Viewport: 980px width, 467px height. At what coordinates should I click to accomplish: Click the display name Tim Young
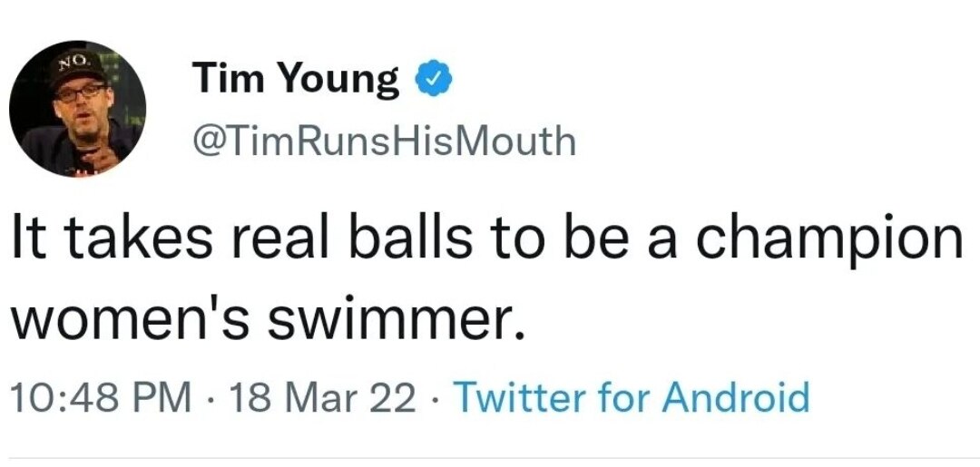tap(296, 82)
